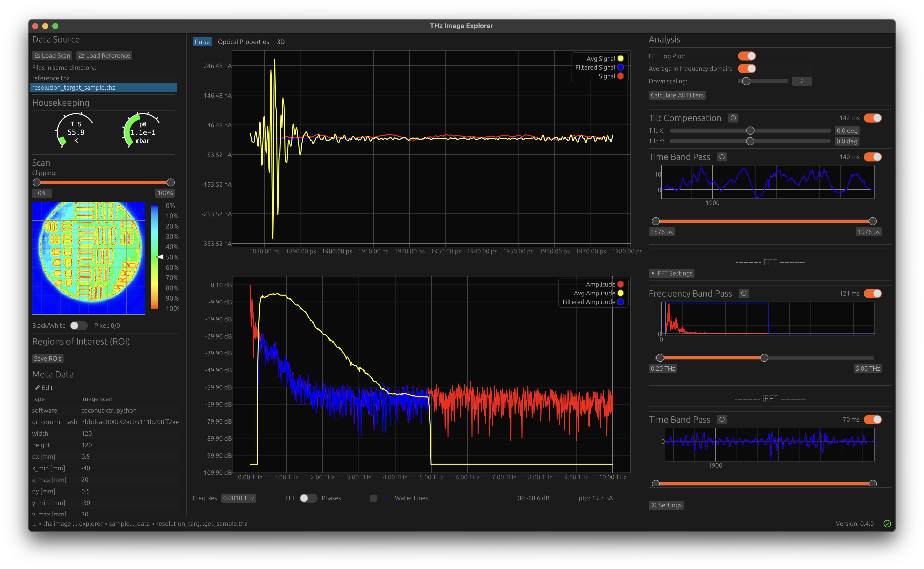This screenshot has width=924, height=569.
Task: Click the Frequency Band Pass lower handle
Action: point(660,358)
